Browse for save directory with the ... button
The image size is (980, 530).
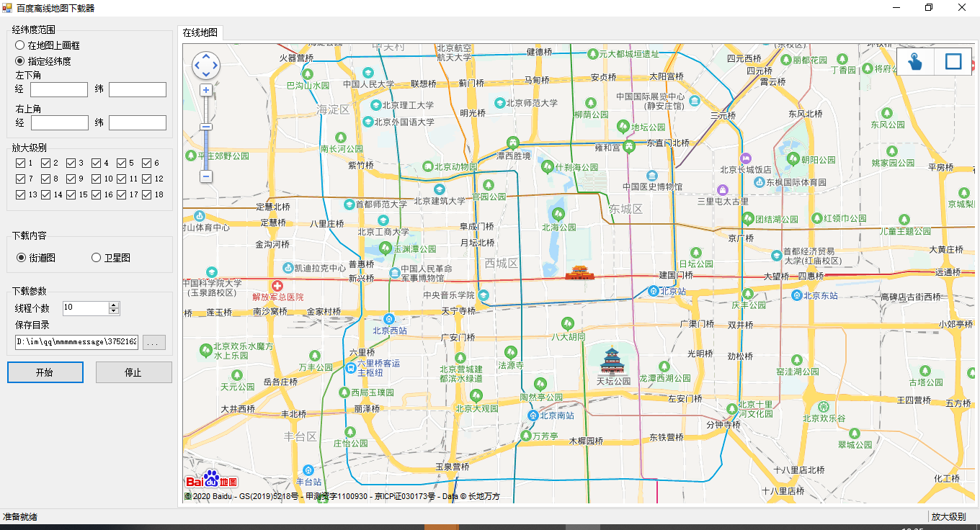click(x=154, y=343)
